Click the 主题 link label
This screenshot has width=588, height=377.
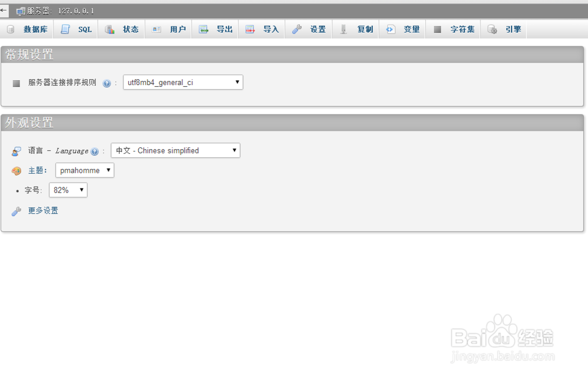tap(38, 170)
